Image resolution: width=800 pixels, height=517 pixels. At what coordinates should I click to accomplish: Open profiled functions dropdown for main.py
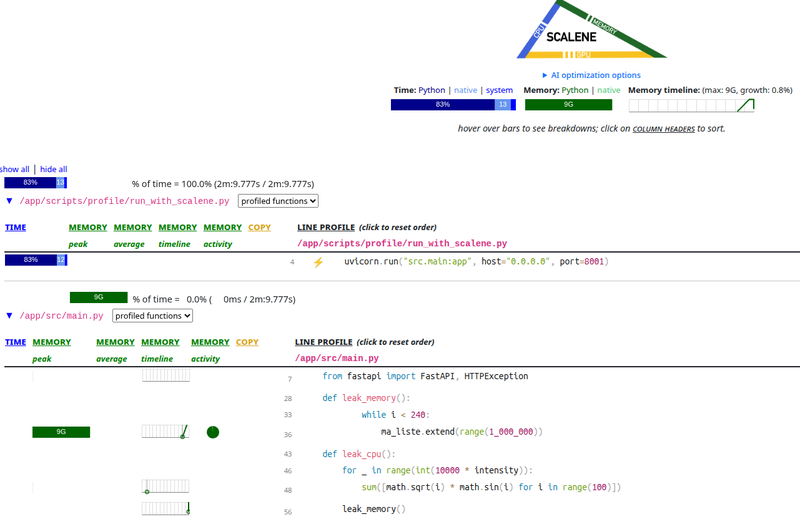coord(152,316)
